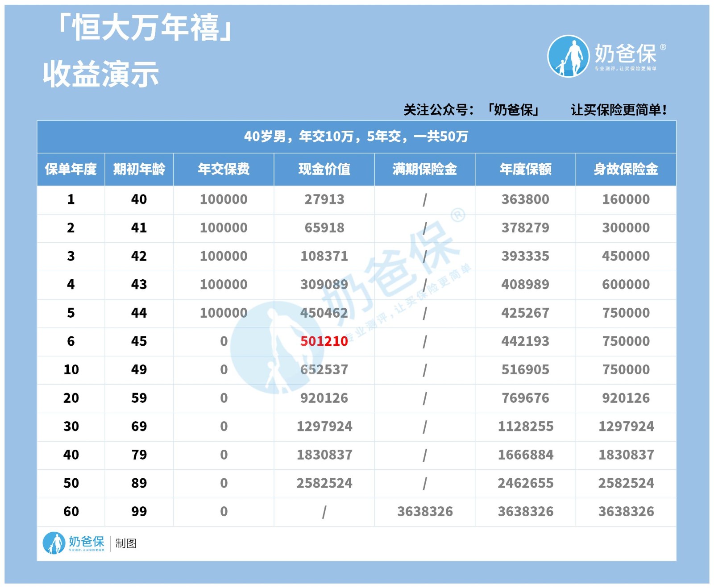
Task: Click annual coverage cell 769676
Action: click(x=526, y=398)
